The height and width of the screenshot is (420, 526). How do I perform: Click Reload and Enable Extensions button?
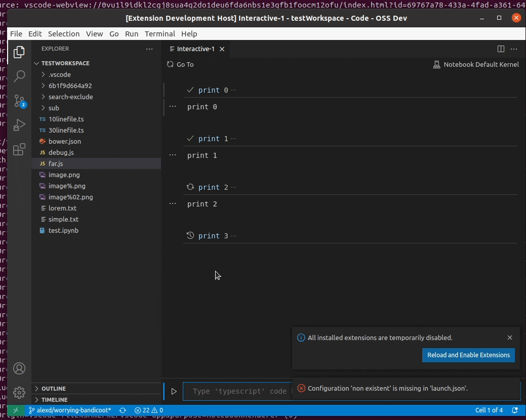point(468,355)
